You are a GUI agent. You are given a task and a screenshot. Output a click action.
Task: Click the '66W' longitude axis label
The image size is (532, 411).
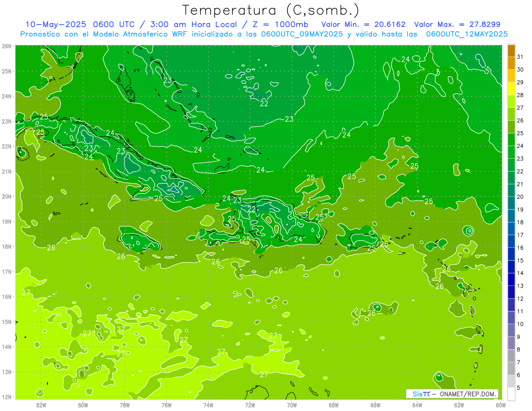point(375,404)
